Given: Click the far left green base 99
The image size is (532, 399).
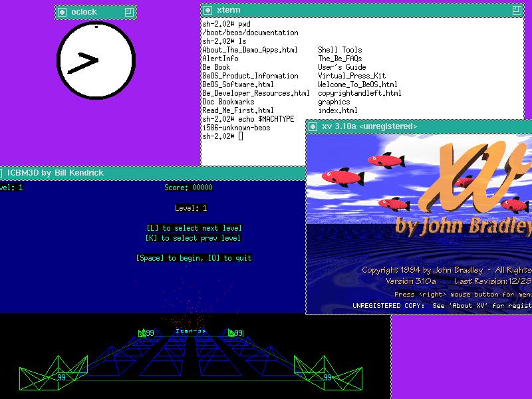Looking at the screenshot, I should point(146,333).
